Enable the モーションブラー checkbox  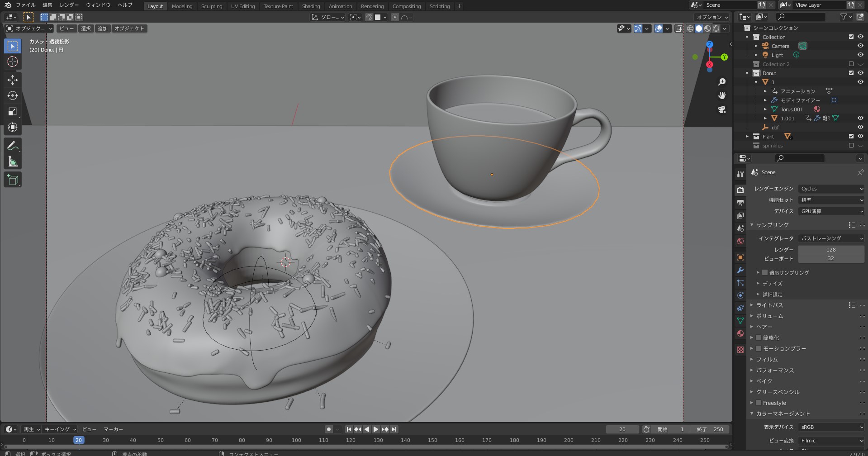(x=759, y=348)
